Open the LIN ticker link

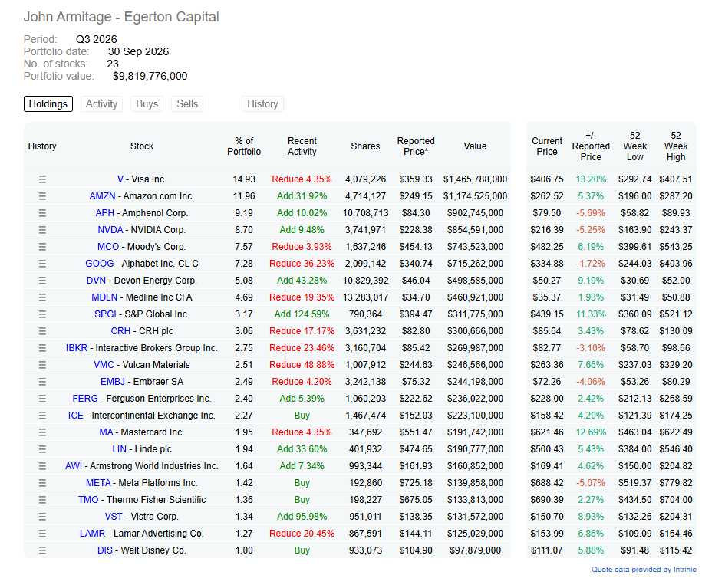[119, 449]
